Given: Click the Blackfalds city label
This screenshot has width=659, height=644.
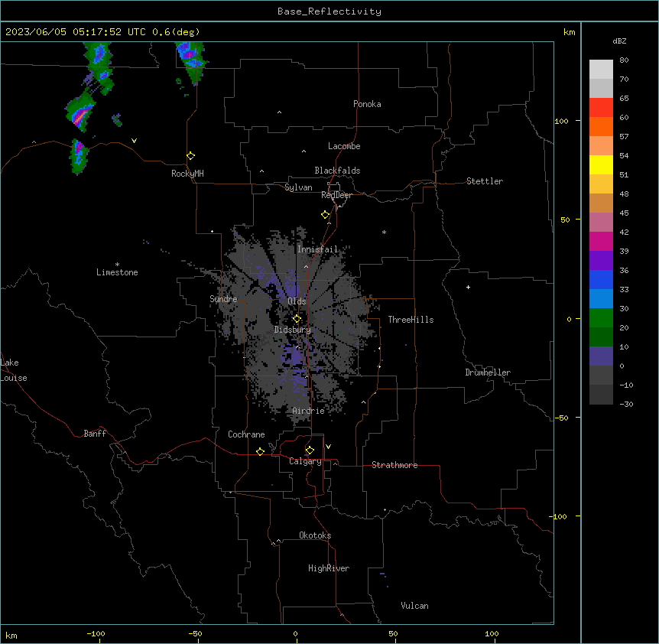Looking at the screenshot, I should (x=337, y=171).
